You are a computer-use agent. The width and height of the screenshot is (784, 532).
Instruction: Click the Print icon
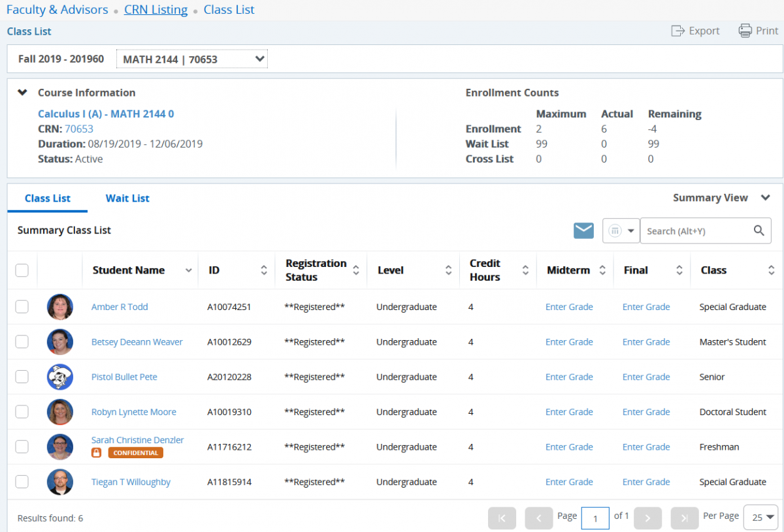click(745, 31)
